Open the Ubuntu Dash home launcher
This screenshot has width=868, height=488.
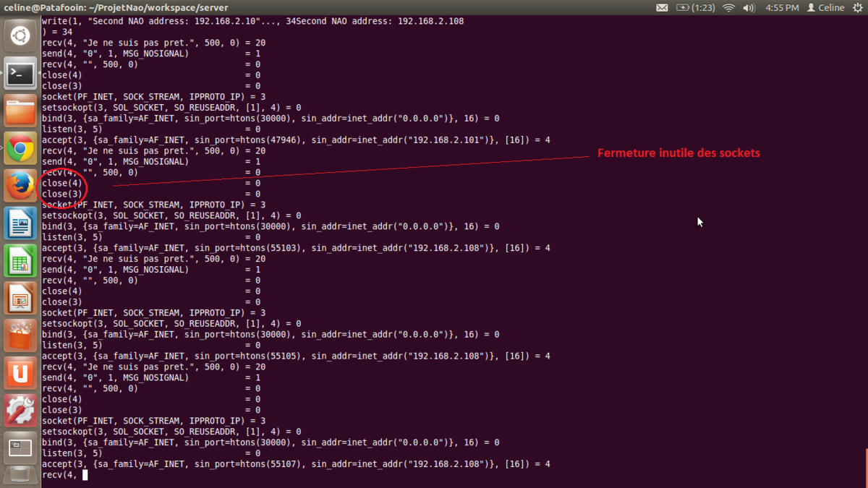(20, 35)
